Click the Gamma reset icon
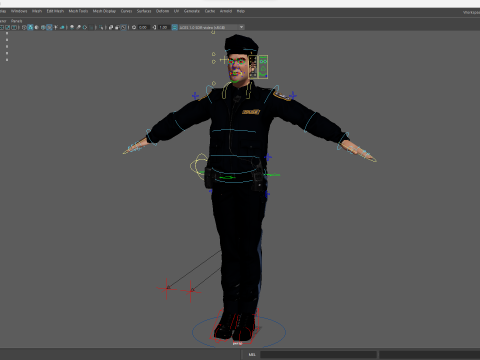The height and width of the screenshot is (360, 480). tap(154, 27)
